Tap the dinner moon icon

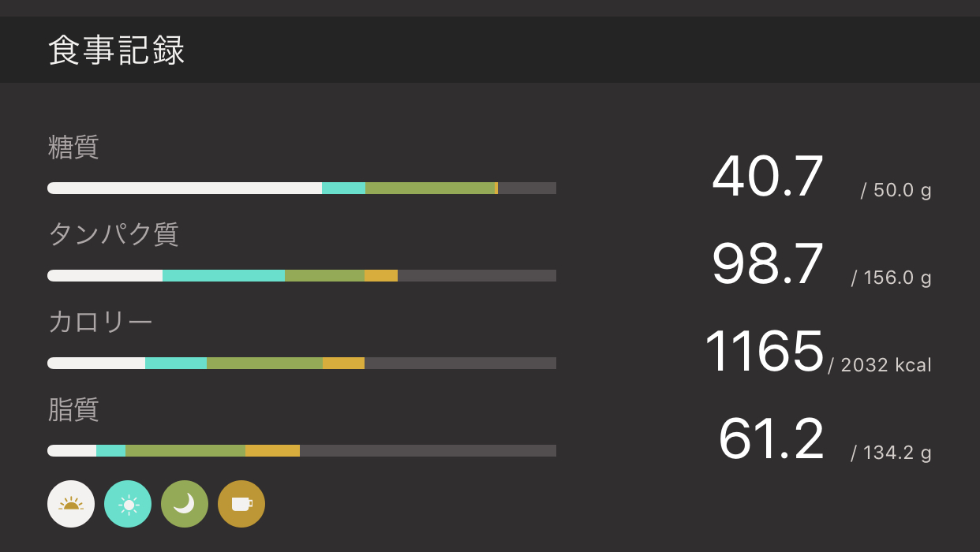(185, 504)
